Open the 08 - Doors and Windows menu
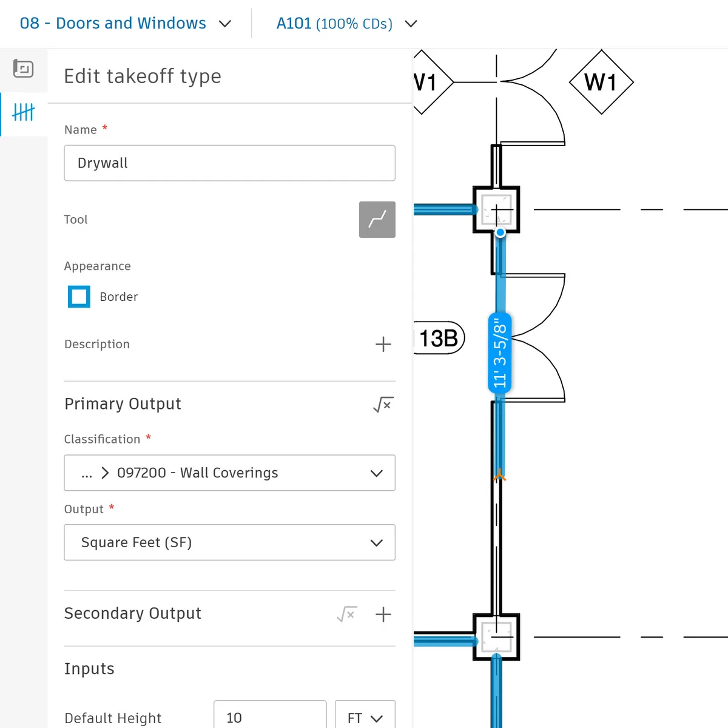Viewport: 728px width, 728px height. 126,24
